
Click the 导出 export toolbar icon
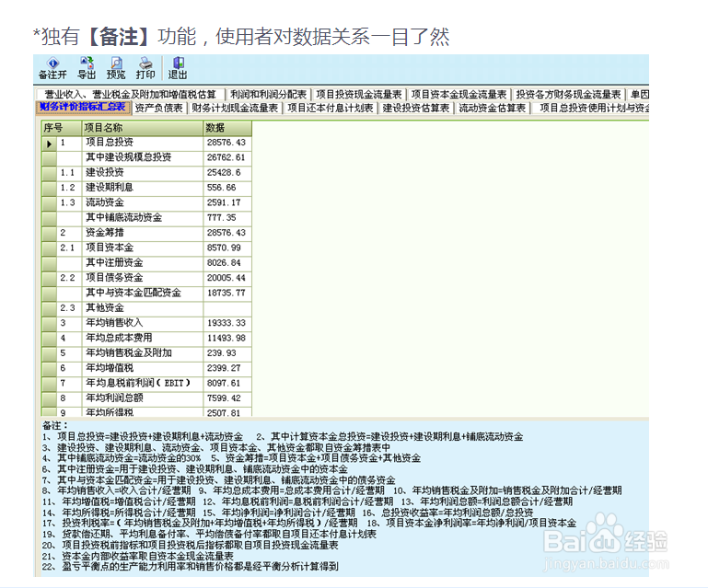(87, 68)
